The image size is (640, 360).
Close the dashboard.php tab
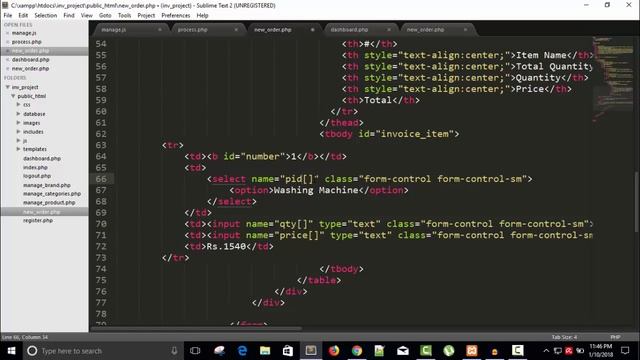click(x=389, y=30)
